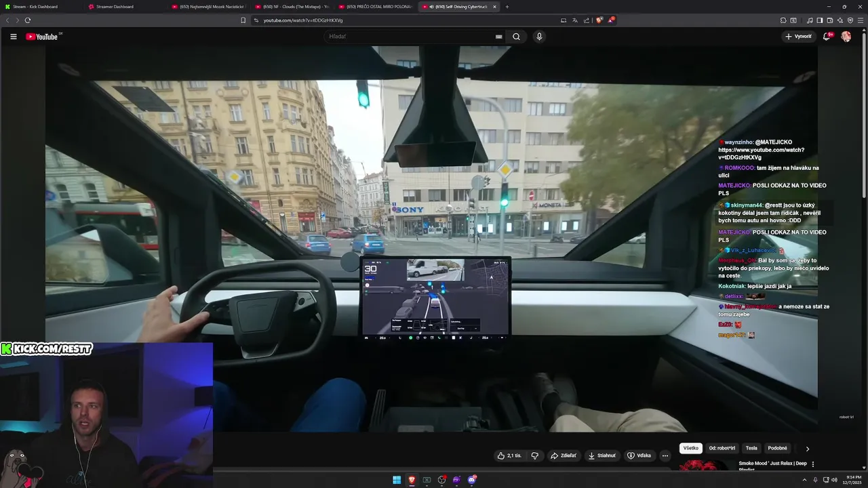Open 'Smoke Mood ' Just Relax' video title

point(772,465)
